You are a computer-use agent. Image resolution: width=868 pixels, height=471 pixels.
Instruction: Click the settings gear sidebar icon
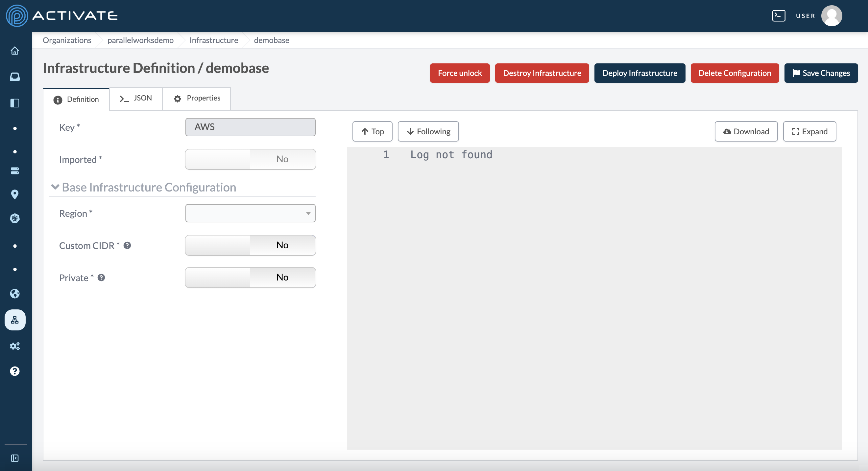pyautogui.click(x=16, y=346)
